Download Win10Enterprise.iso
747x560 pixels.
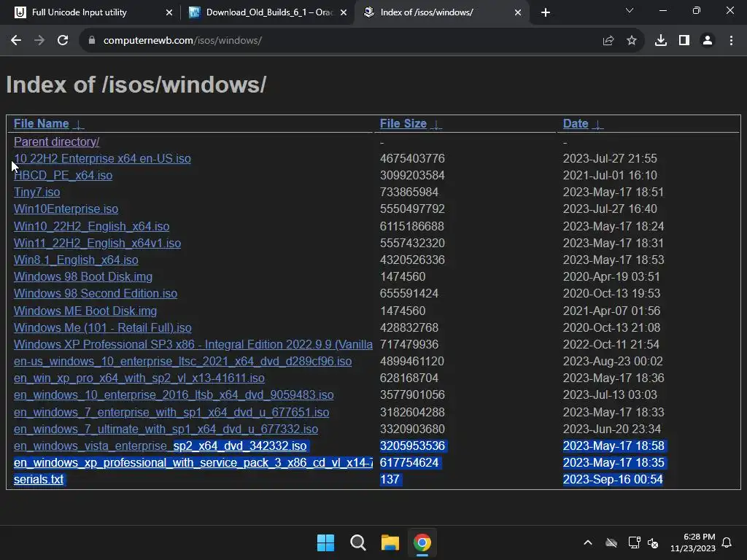click(x=66, y=209)
